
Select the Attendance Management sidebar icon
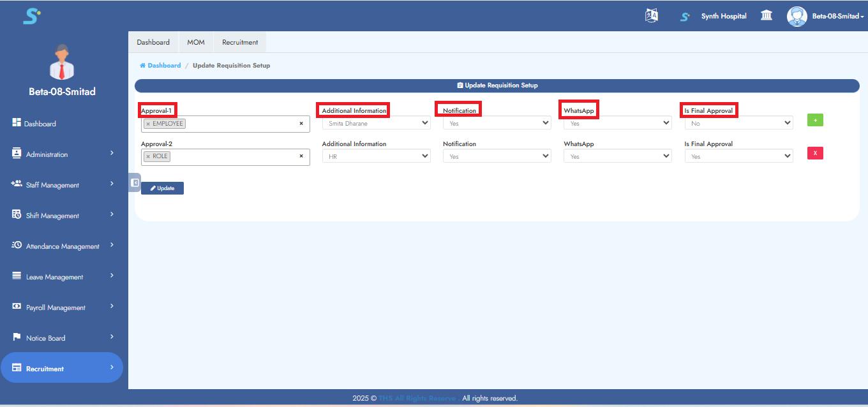(16, 246)
